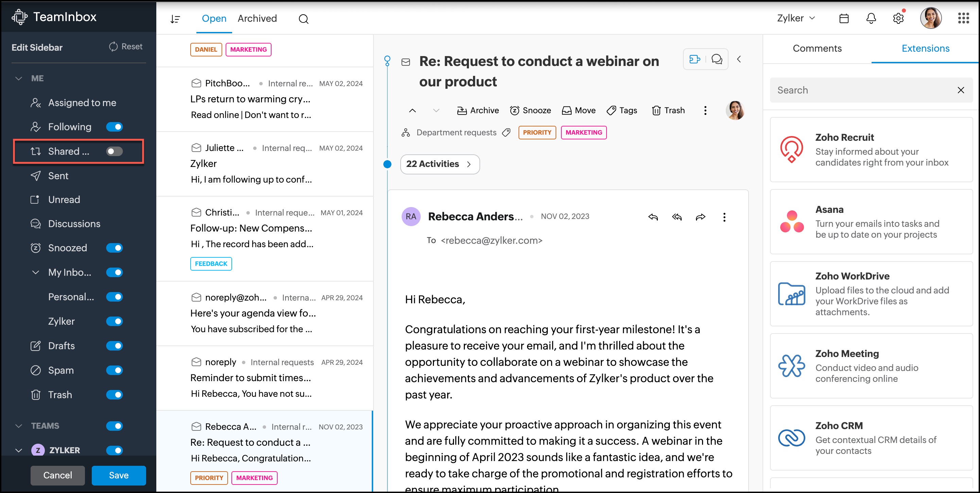The image size is (980, 493).
Task: Collapse the ME sidebar section
Action: [x=19, y=79]
